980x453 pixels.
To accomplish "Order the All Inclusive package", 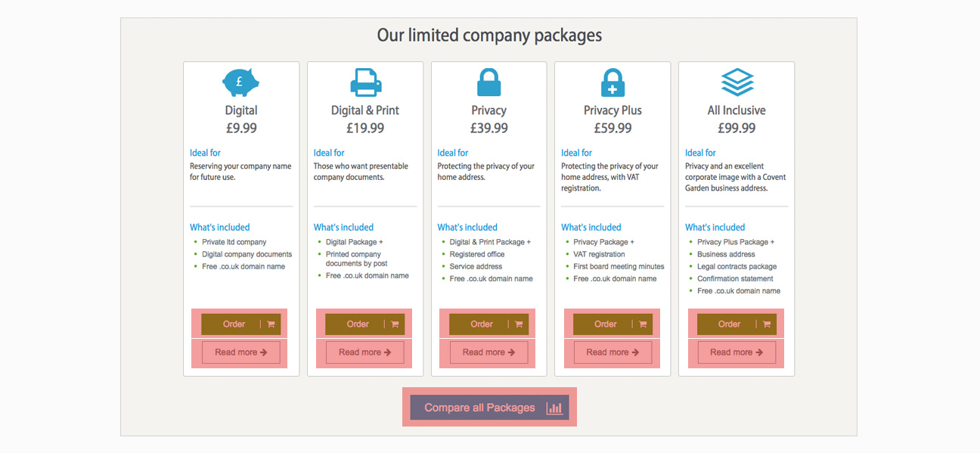I will point(737,324).
